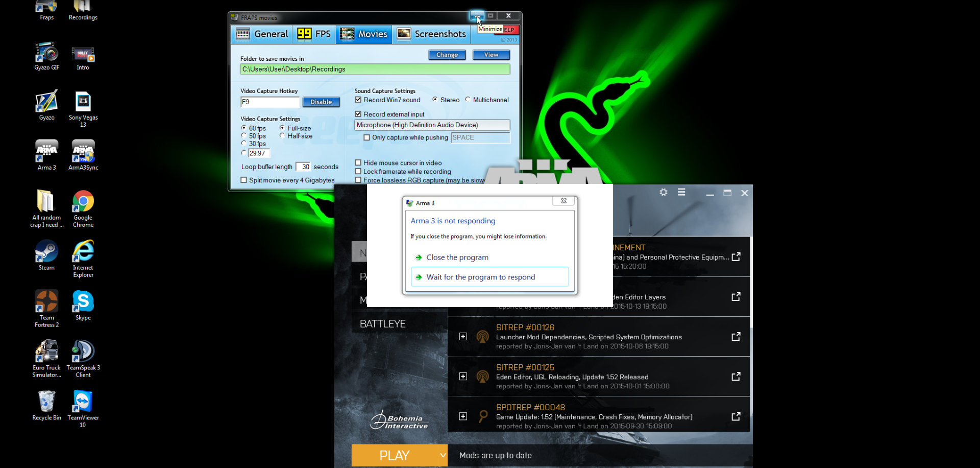Click the TeamViewer 10 desktop icon

83,409
